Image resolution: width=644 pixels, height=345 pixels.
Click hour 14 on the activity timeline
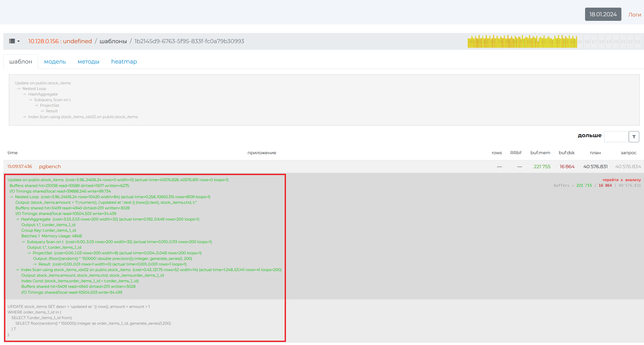pos(573,42)
